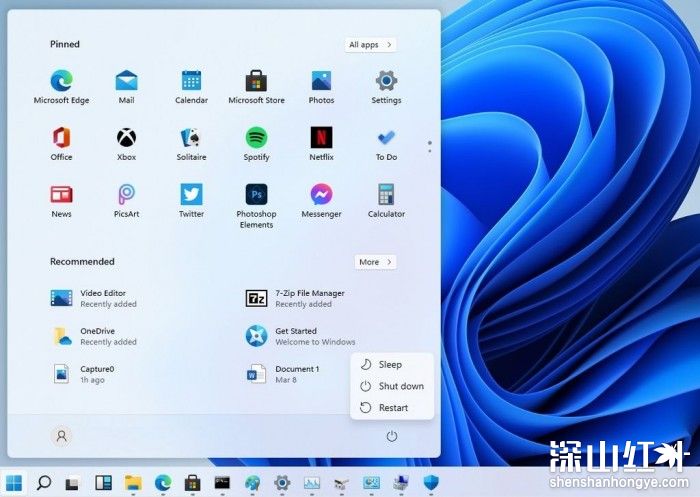Open the Widgets panel on the taskbar

pos(103,483)
